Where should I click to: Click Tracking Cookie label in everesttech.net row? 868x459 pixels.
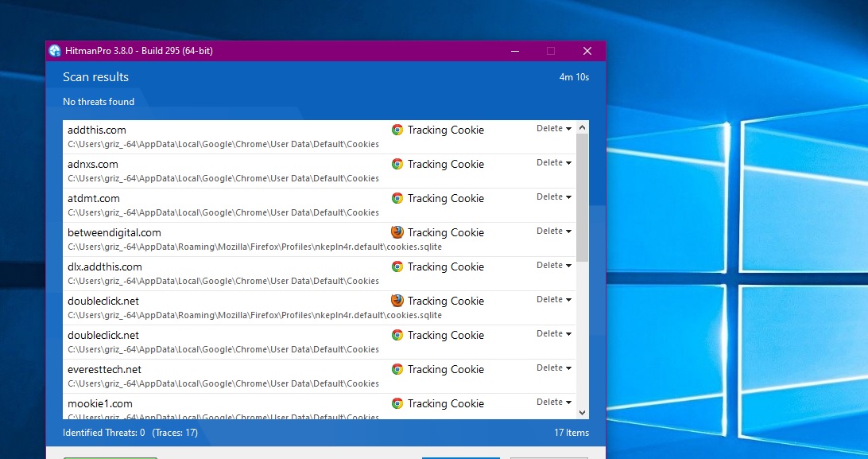(446, 369)
